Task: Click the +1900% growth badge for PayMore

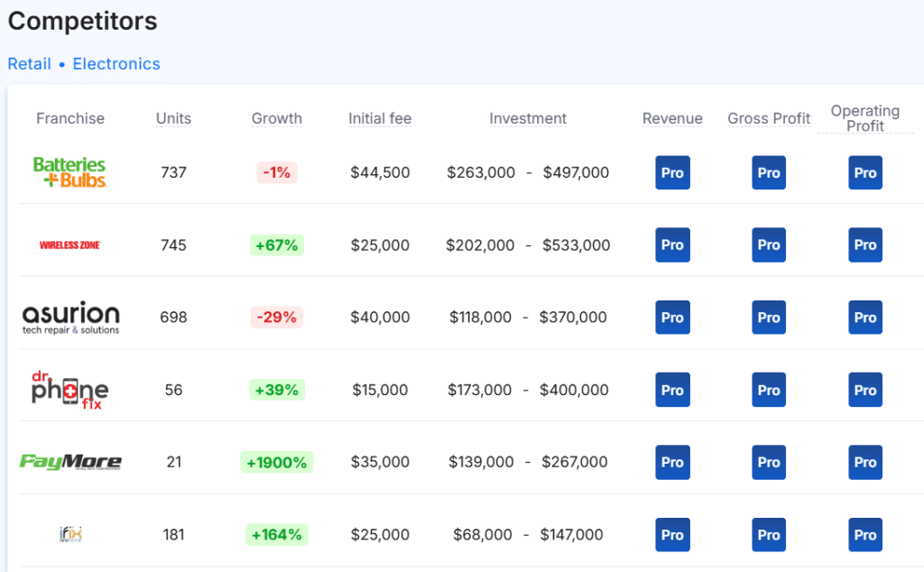Action: (x=276, y=462)
